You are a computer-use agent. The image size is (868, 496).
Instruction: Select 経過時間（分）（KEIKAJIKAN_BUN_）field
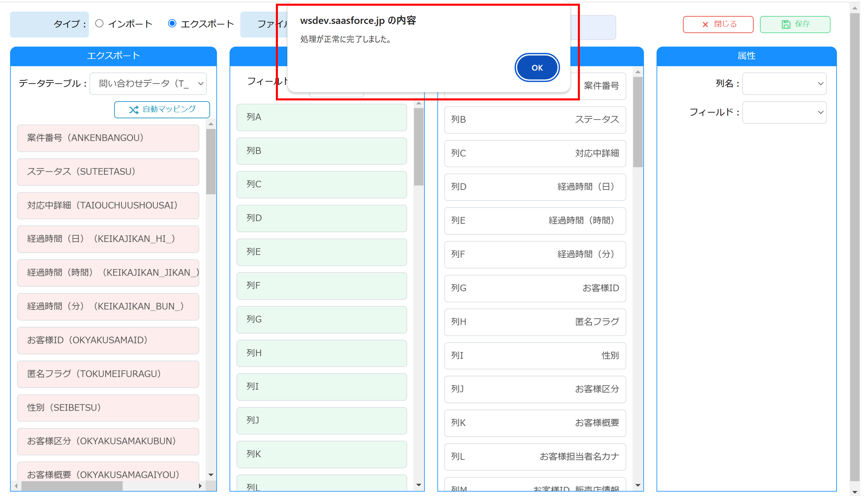[x=108, y=307]
